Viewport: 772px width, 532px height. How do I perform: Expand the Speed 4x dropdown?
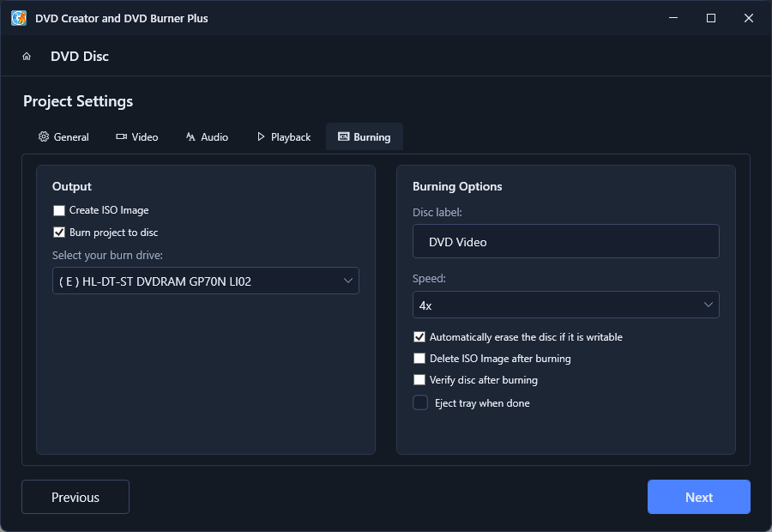coord(566,305)
